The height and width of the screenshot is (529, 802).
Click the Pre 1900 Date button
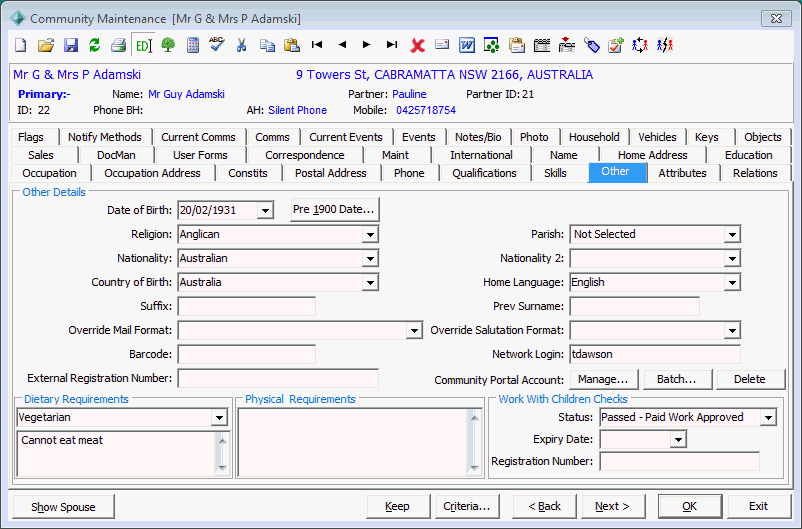coord(335,210)
